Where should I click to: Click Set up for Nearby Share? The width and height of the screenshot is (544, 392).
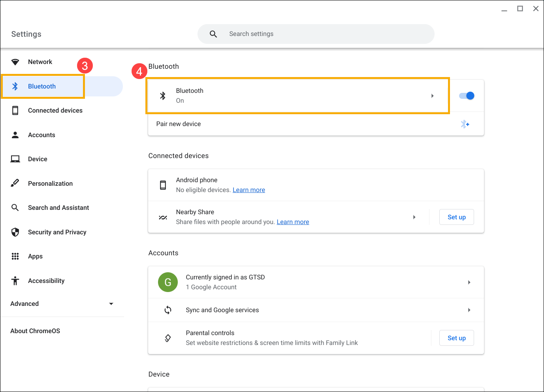(x=457, y=217)
